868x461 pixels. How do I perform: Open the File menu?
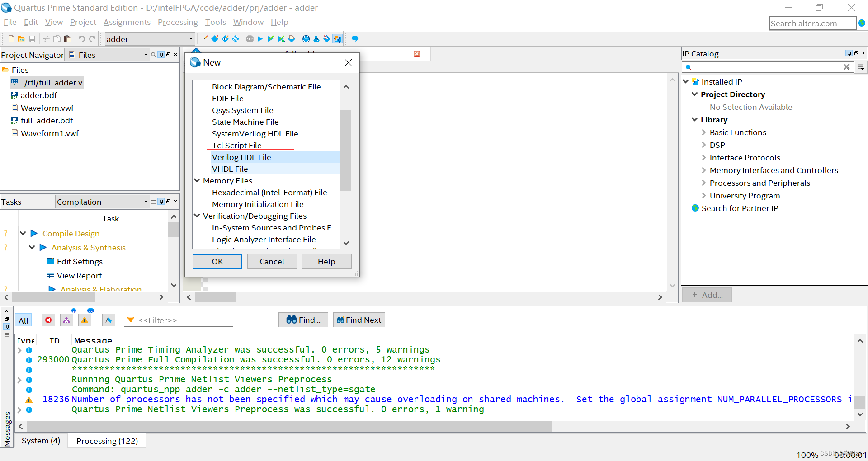point(10,22)
